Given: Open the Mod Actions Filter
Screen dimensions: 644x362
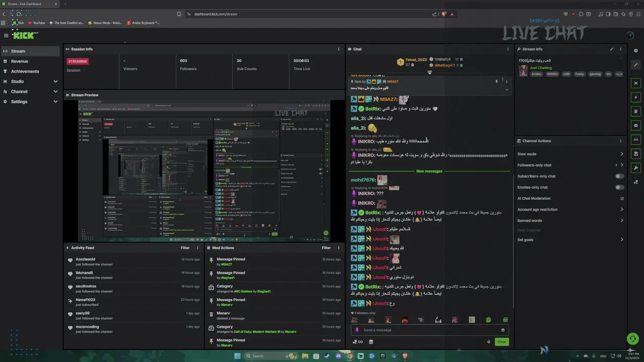Looking at the screenshot, I should (326, 248).
